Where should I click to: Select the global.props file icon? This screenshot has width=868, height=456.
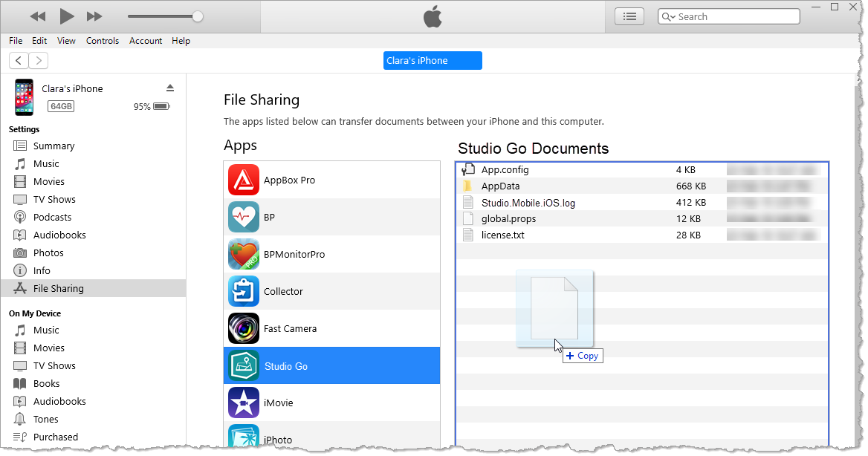click(468, 218)
